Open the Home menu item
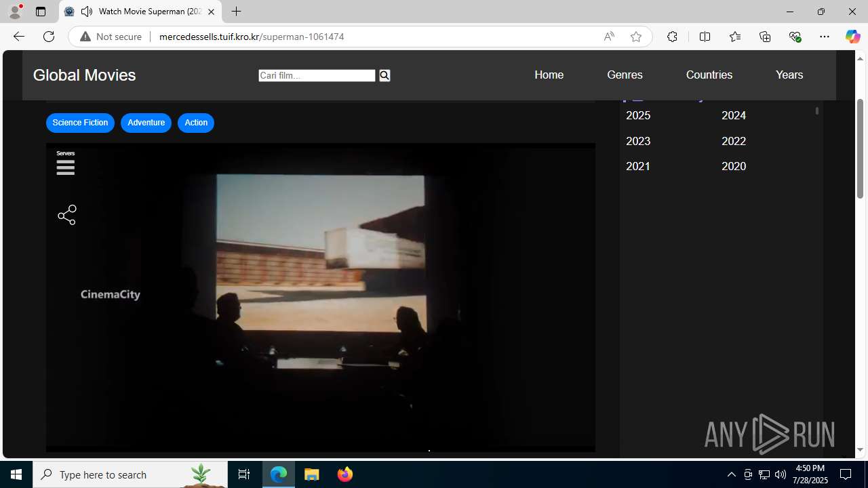The image size is (868, 488). (549, 75)
